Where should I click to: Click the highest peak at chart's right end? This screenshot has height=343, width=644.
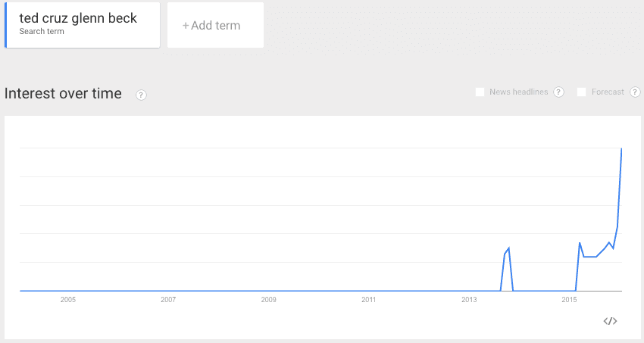pos(621,148)
